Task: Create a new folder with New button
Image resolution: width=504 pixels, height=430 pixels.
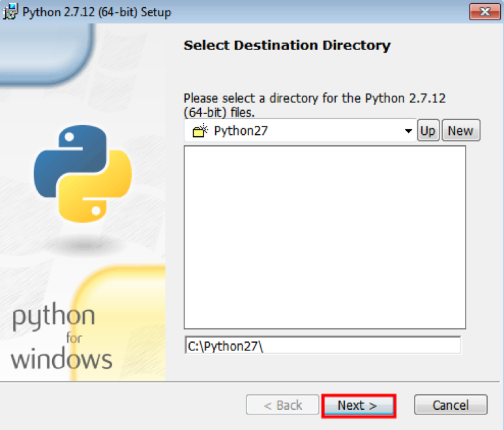Action: pos(460,131)
